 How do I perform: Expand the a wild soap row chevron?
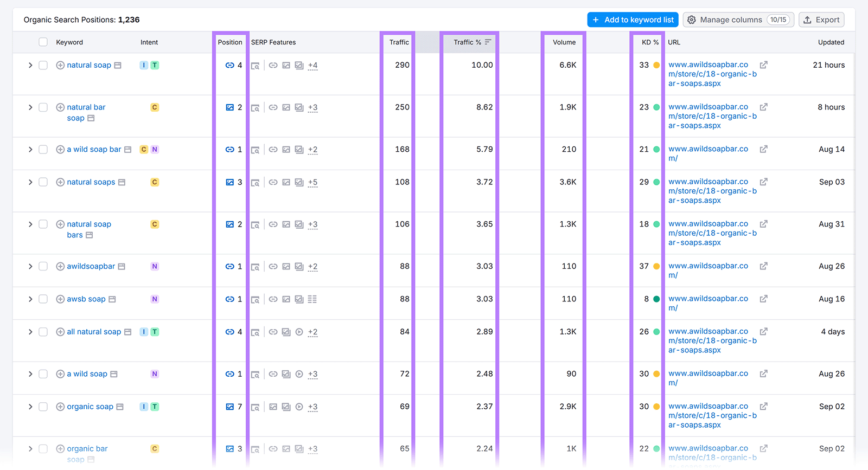click(30, 374)
